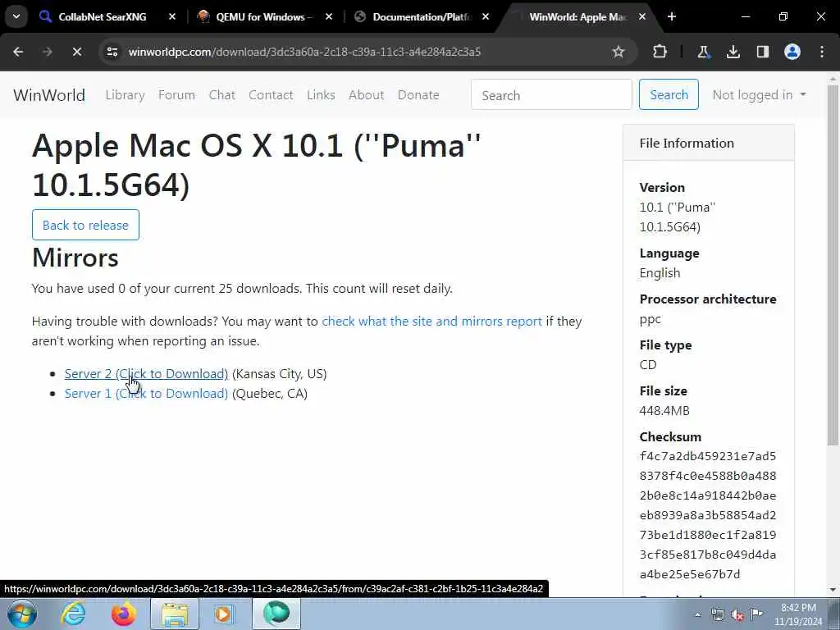Click the processor architecture value ppc
The image size is (840, 630).
[651, 319]
